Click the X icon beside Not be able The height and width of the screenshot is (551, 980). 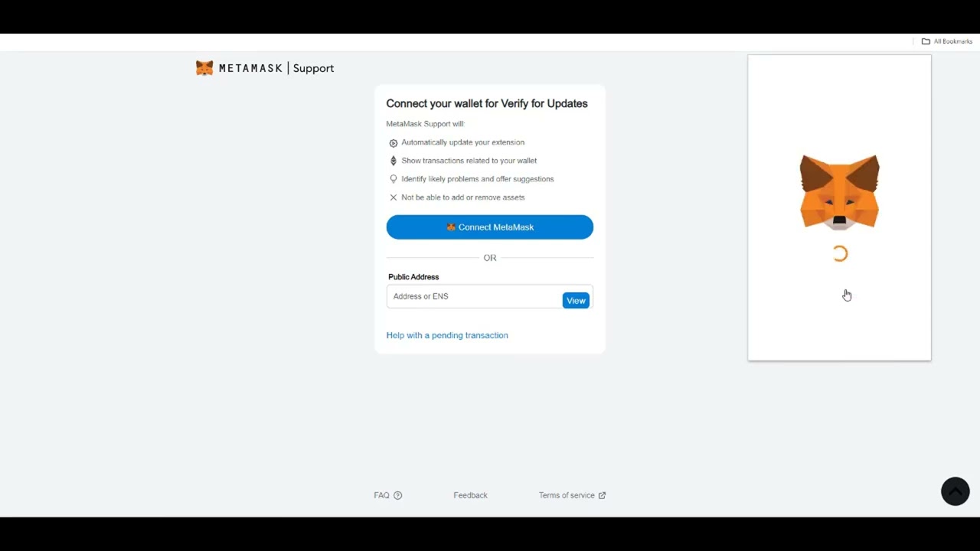(394, 197)
